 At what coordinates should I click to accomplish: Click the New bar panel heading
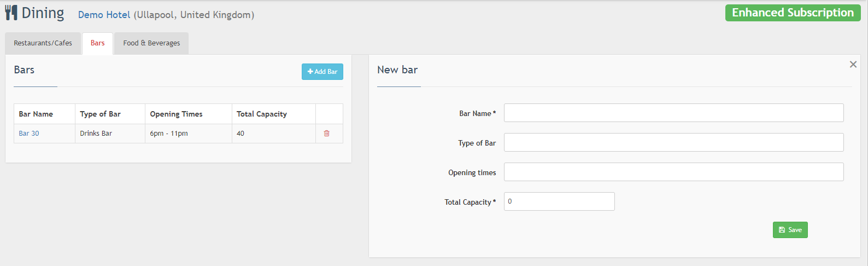[x=397, y=70]
